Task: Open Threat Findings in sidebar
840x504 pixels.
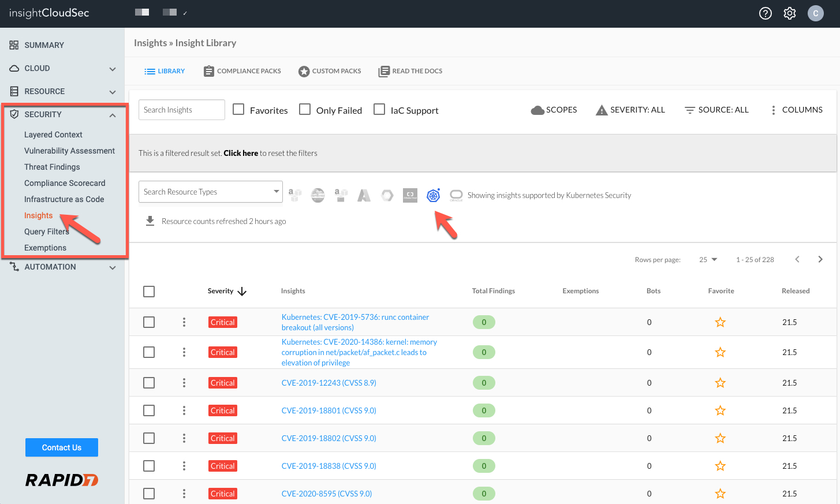Action: click(x=52, y=167)
